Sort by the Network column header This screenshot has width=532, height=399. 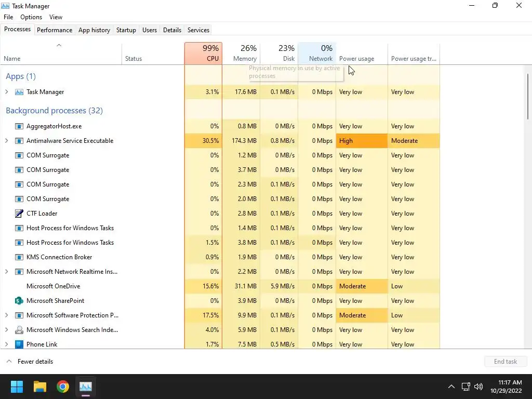pos(317,54)
